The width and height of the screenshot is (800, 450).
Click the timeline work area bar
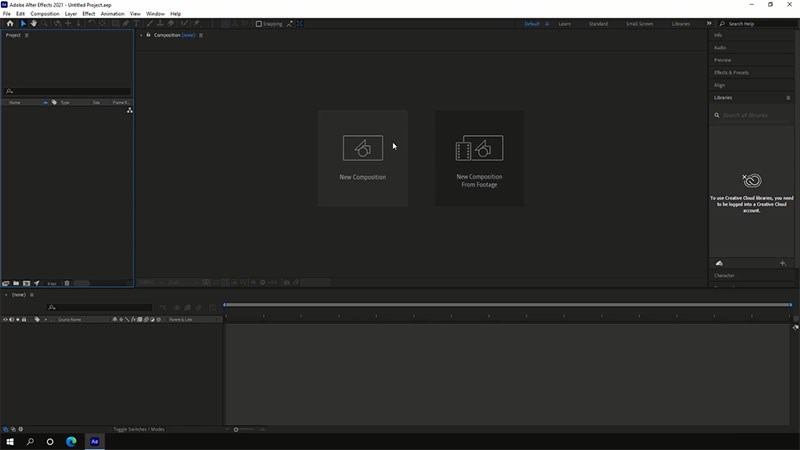click(x=508, y=305)
